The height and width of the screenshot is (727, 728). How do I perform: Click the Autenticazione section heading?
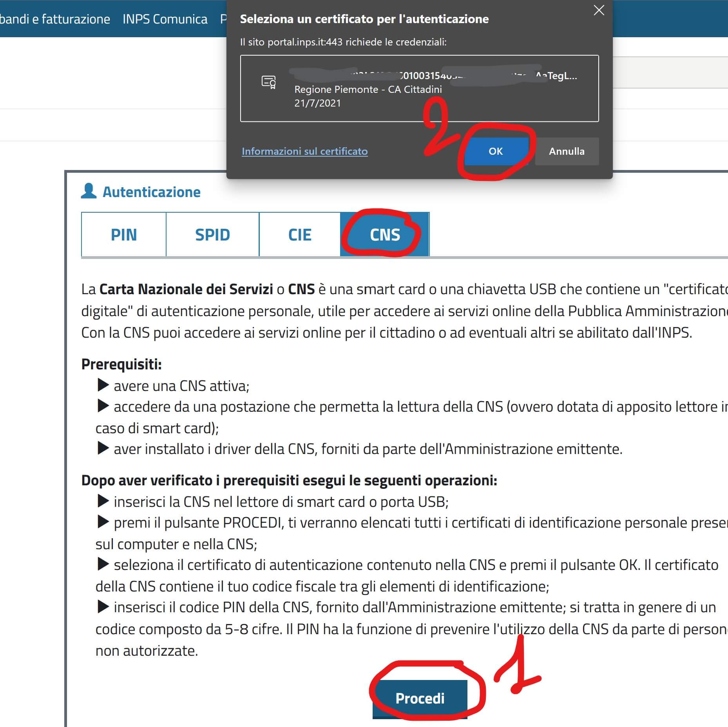[x=151, y=192]
